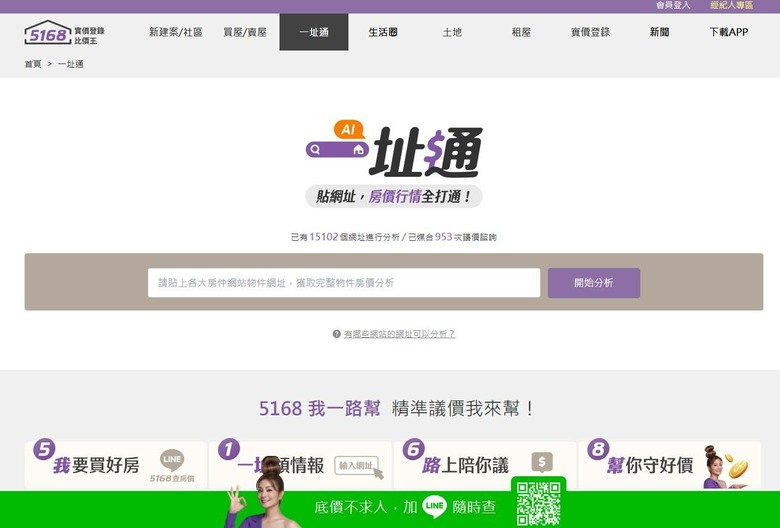Go to the 土地 section
Viewport: 780px width, 528px height.
[452, 32]
